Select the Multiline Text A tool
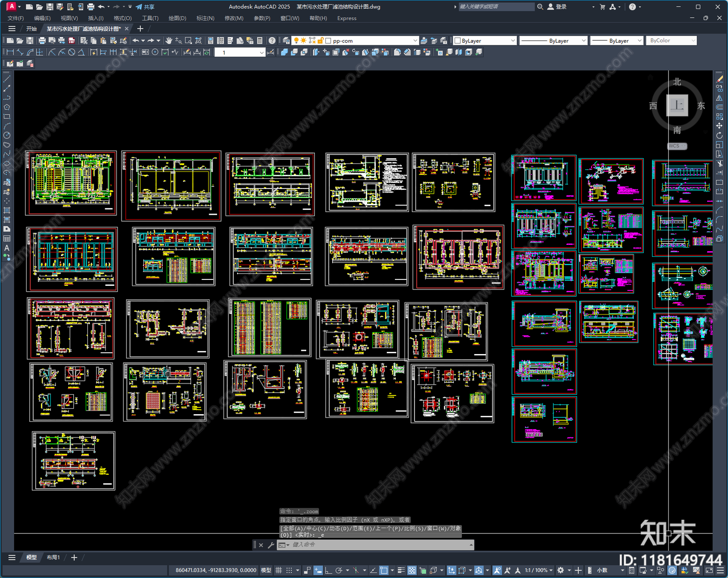Viewport: 728px width, 578px height. (x=6, y=248)
